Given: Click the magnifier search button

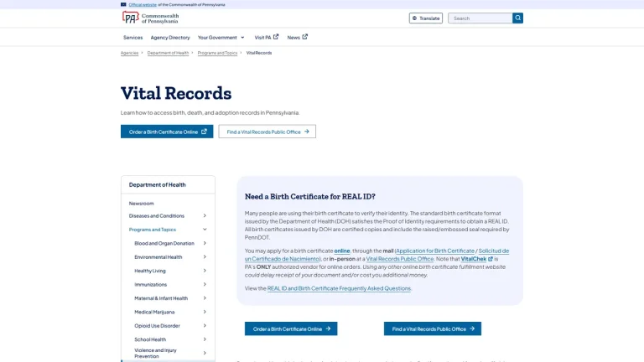Looking at the screenshot, I should (x=517, y=18).
